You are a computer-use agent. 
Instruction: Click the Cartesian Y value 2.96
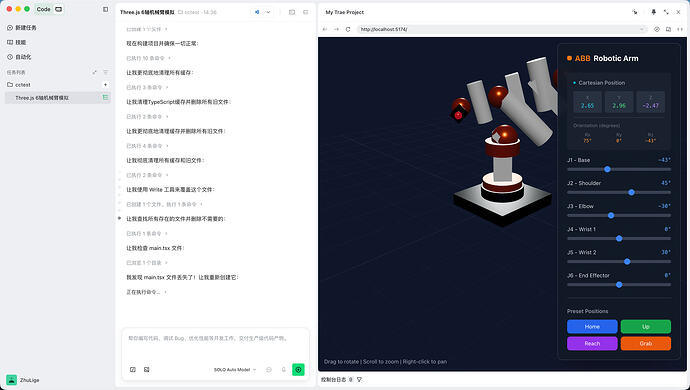coord(619,106)
